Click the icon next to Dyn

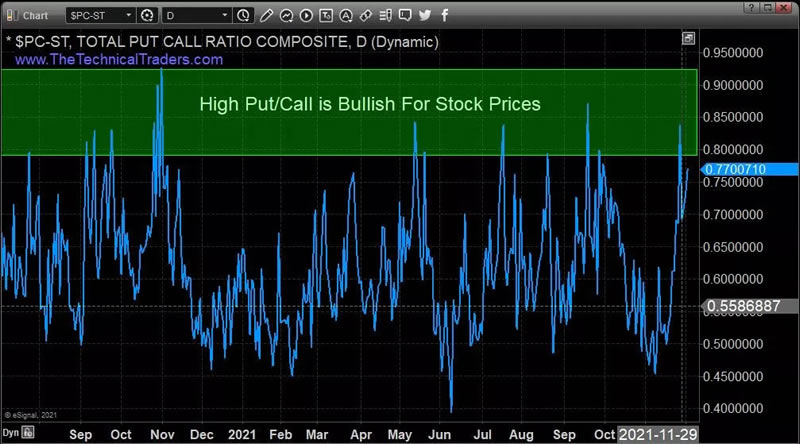[27, 432]
